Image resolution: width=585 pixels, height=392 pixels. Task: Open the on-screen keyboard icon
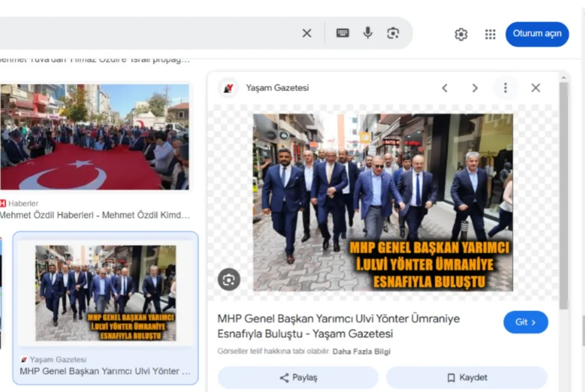click(342, 34)
